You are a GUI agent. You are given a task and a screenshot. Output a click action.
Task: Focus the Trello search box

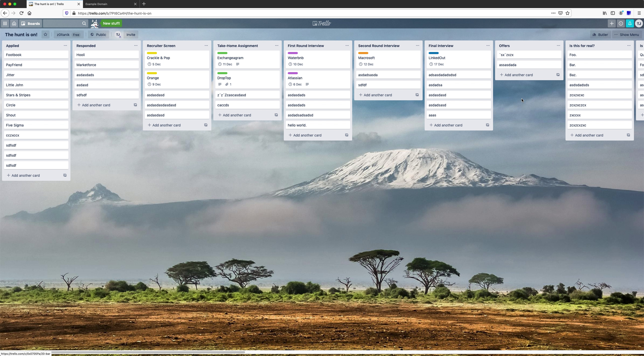[x=65, y=23]
